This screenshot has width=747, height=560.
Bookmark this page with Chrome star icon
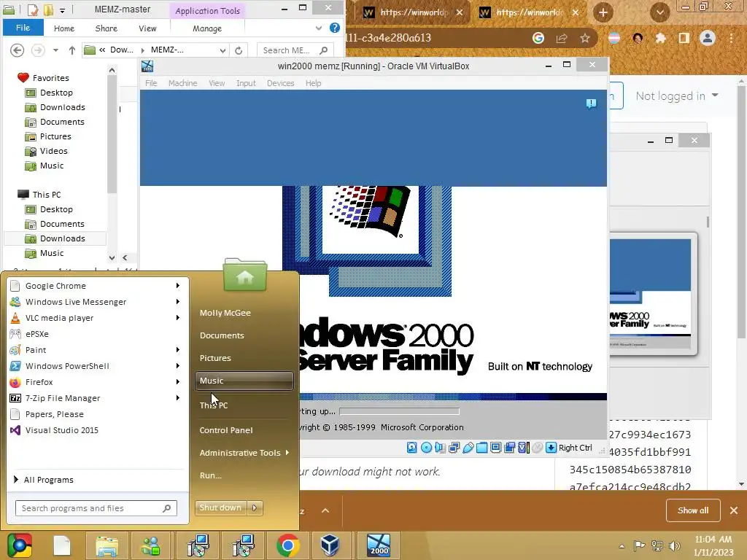[585, 38]
